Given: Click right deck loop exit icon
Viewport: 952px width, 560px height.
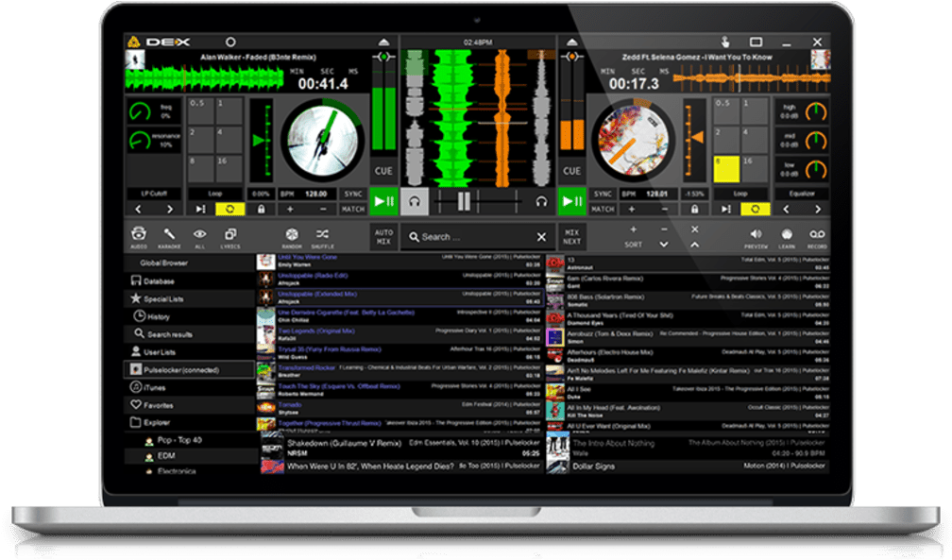Looking at the screenshot, I should click(x=725, y=209).
